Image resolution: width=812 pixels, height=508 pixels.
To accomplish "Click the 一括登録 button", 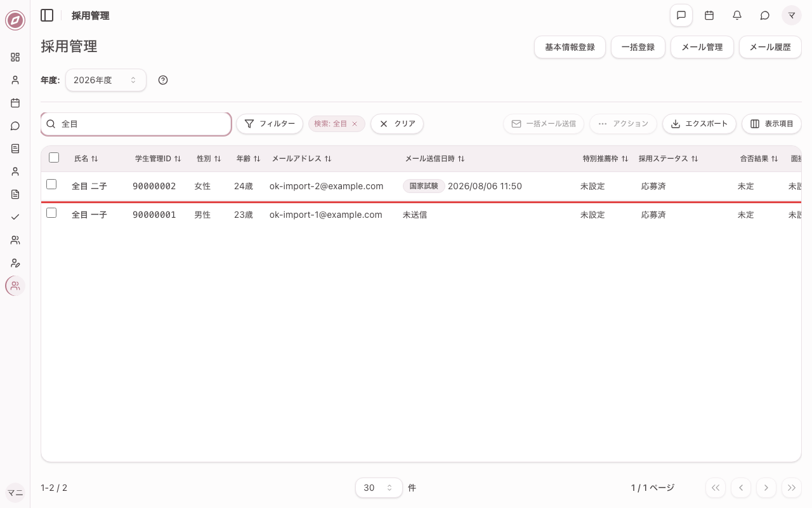I will tap(638, 47).
